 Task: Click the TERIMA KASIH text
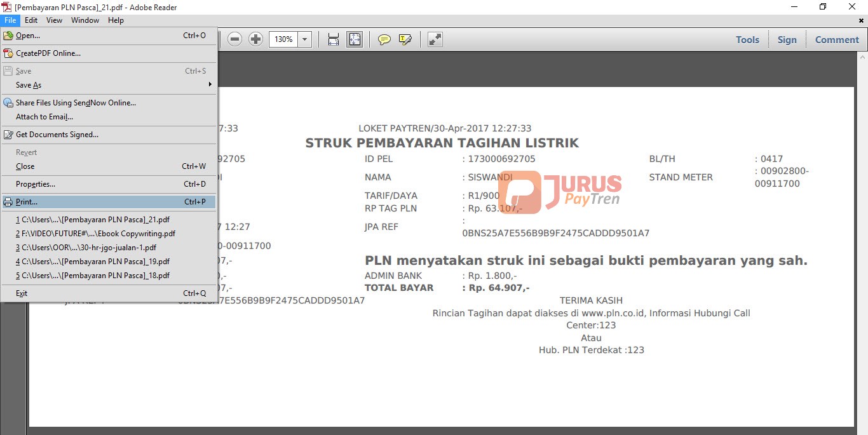(x=591, y=300)
